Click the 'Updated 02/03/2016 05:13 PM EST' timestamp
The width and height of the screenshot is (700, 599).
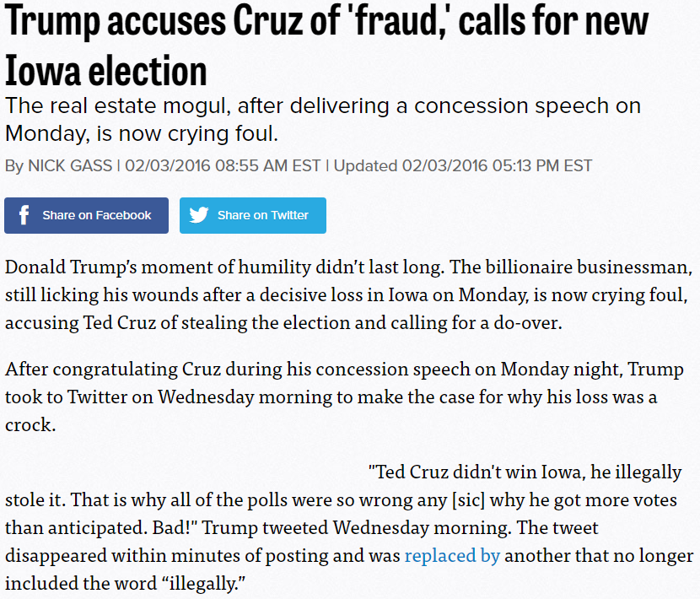click(x=462, y=165)
